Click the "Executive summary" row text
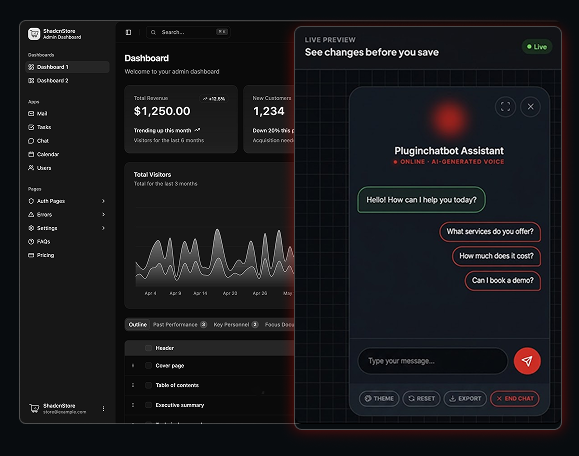 (x=180, y=405)
